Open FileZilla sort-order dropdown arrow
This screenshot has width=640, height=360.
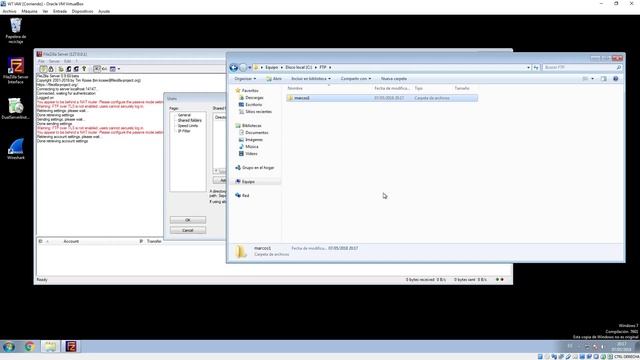click(x=119, y=69)
